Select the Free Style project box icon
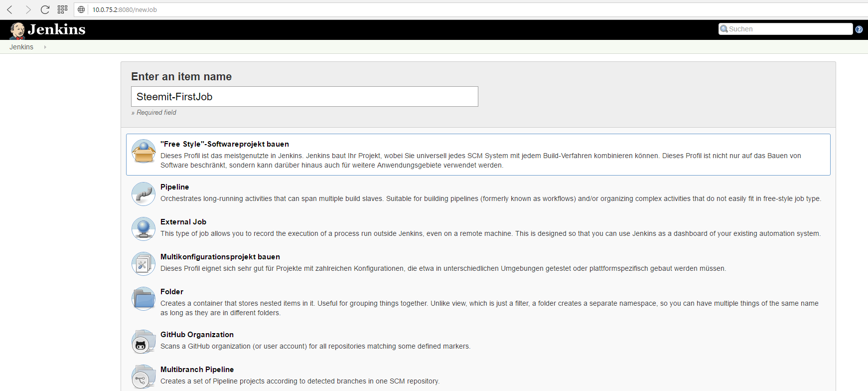This screenshot has height=391, width=868. tap(144, 151)
